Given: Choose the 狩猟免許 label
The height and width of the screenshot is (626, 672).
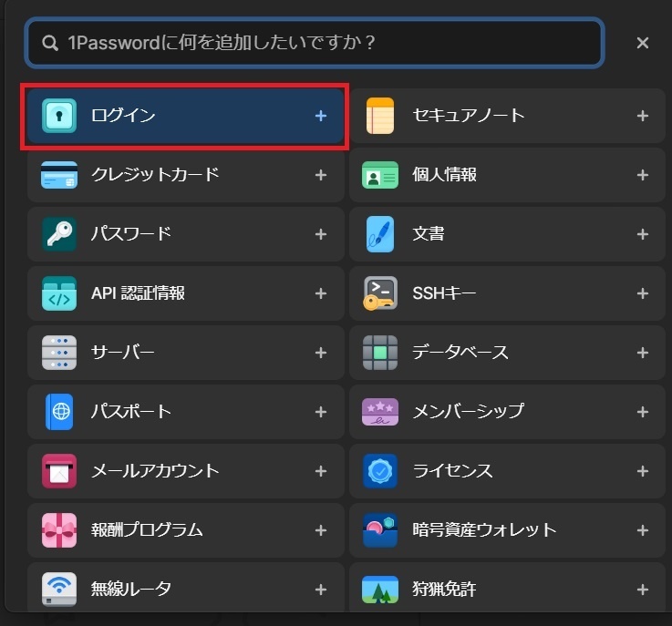Looking at the screenshot, I should pyautogui.click(x=444, y=590).
